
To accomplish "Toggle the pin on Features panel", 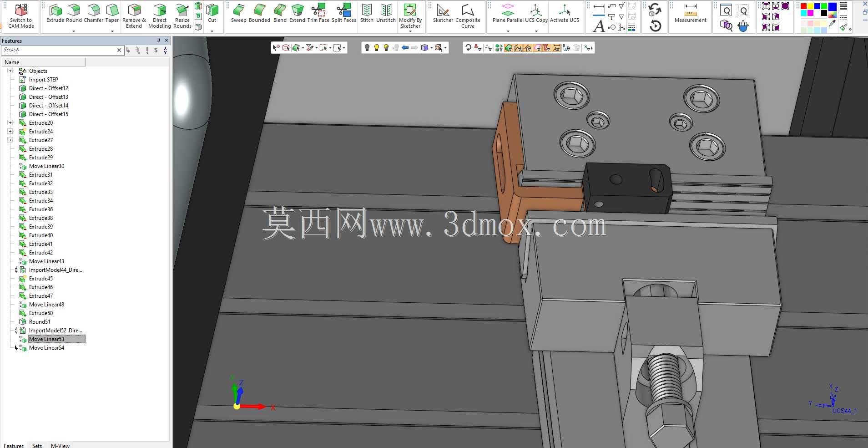I will pyautogui.click(x=159, y=41).
